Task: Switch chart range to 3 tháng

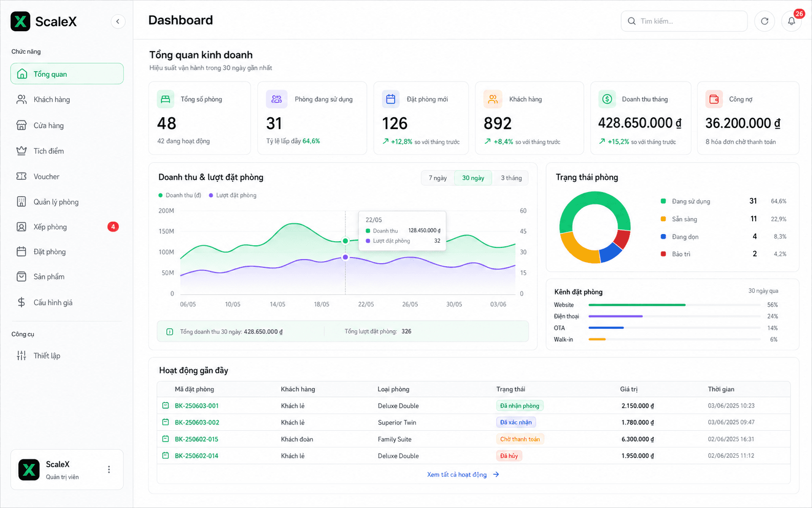Action: (x=511, y=178)
